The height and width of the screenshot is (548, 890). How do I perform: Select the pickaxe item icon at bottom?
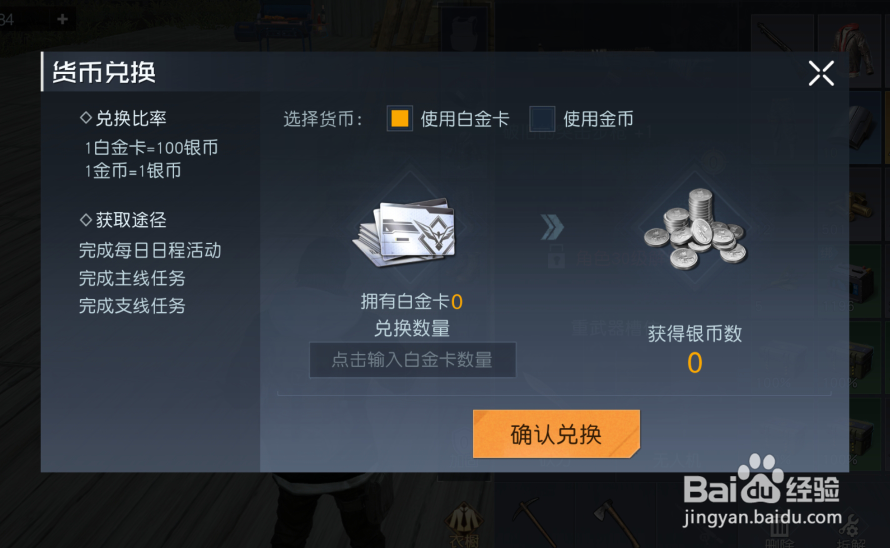[532, 521]
